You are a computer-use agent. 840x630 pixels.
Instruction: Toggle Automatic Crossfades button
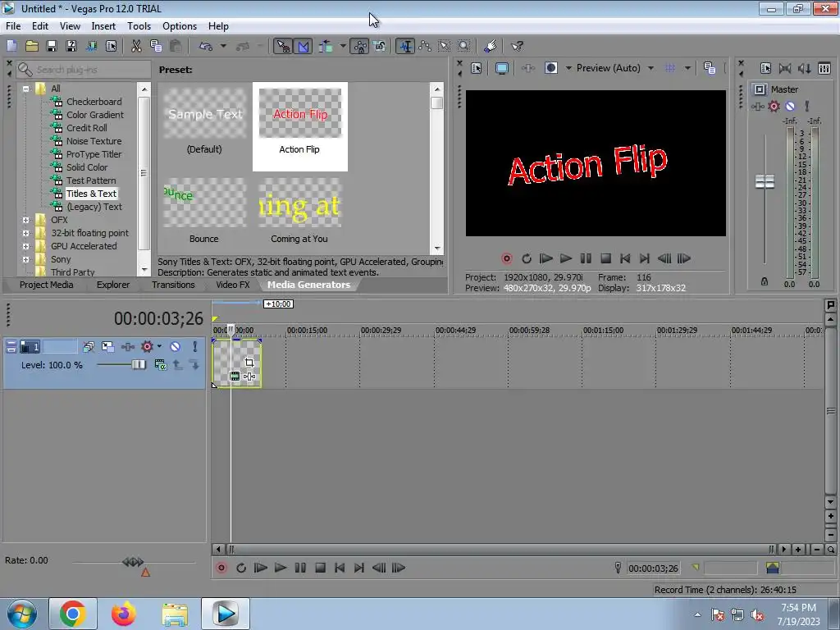tap(303, 47)
